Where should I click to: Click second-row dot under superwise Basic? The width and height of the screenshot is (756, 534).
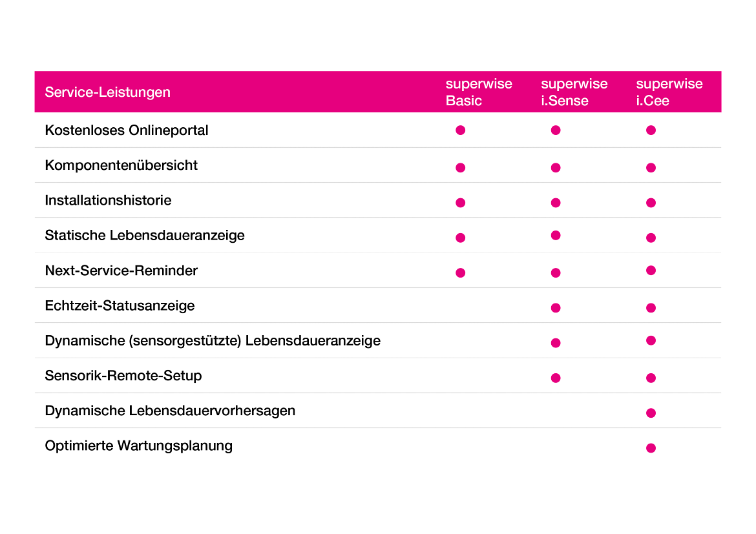461,168
